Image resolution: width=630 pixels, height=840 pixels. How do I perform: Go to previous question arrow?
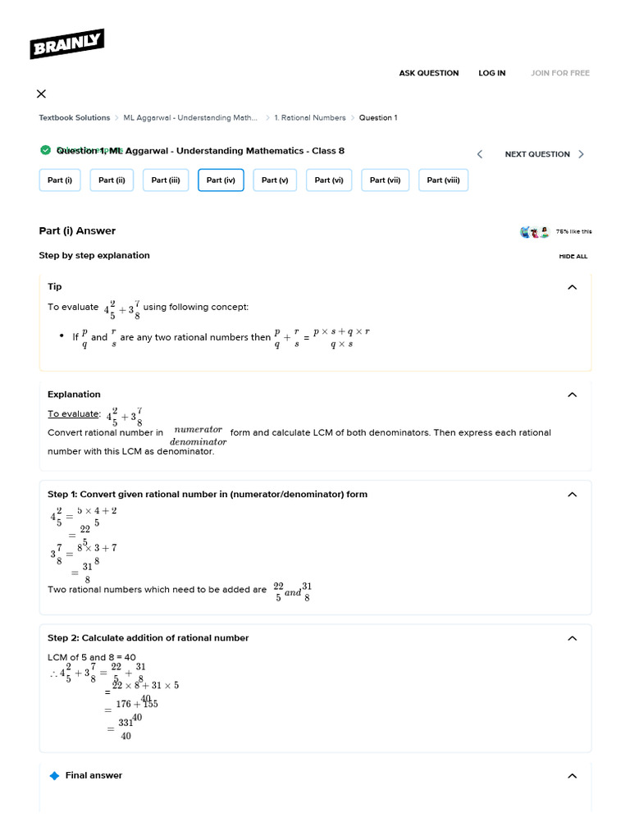(480, 154)
